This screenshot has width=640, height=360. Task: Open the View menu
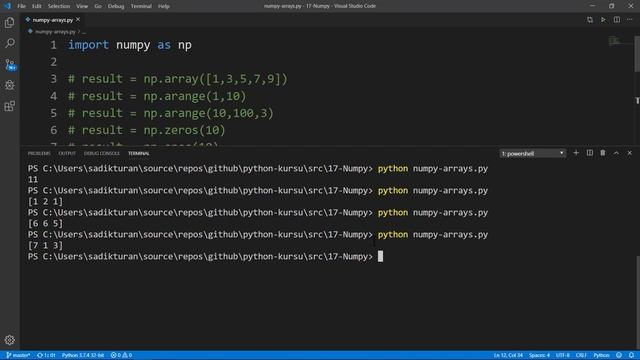pos(82,6)
